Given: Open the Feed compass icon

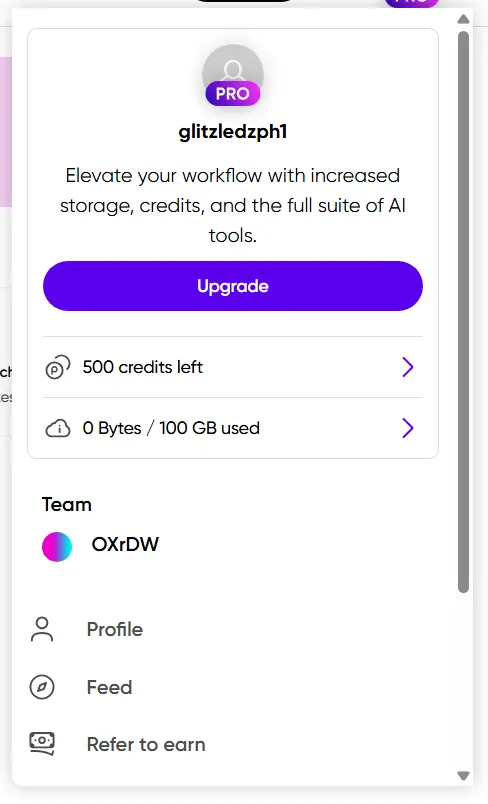Looking at the screenshot, I should click(x=42, y=687).
